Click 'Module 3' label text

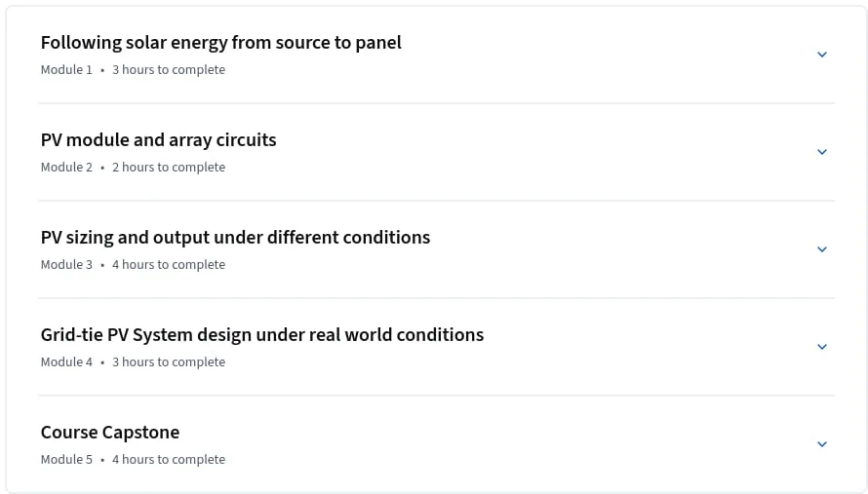tap(66, 264)
